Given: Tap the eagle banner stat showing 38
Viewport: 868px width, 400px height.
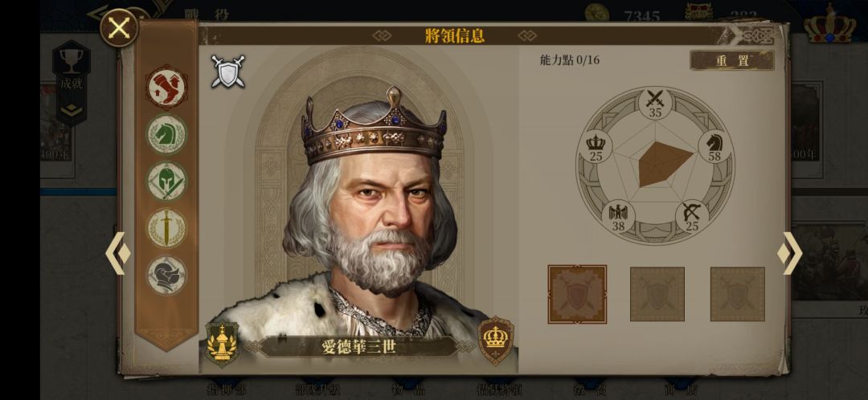Looking at the screenshot, I should tap(618, 216).
